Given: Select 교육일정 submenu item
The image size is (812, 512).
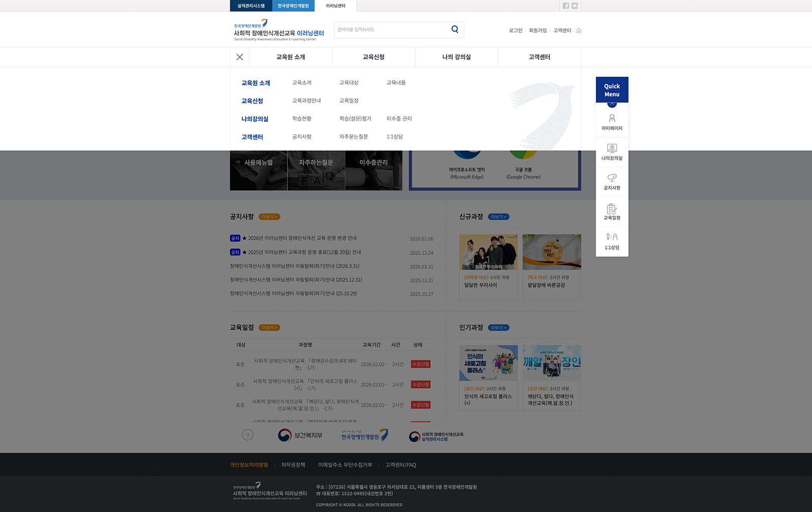Looking at the screenshot, I should point(349,101).
